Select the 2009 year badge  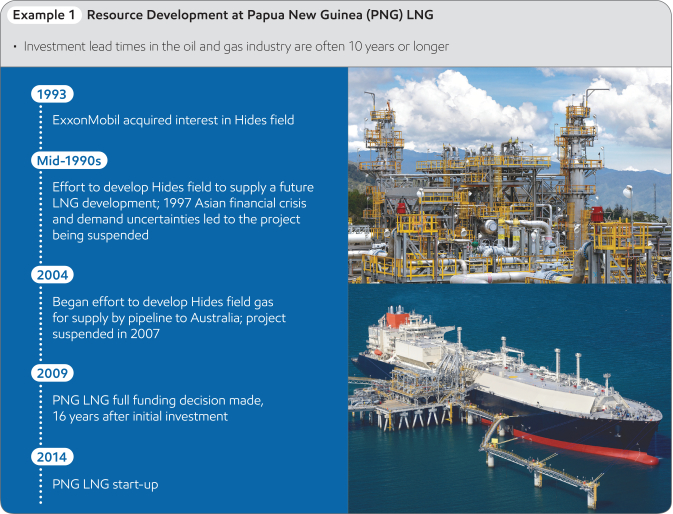[52, 373]
